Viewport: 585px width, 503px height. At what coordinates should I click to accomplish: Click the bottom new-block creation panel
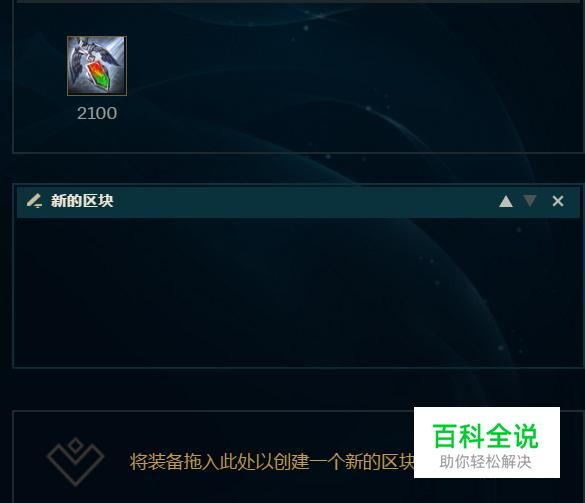point(298,457)
